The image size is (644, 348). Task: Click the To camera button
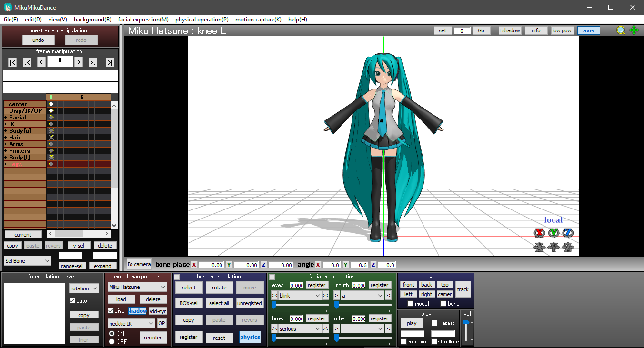[x=139, y=264]
